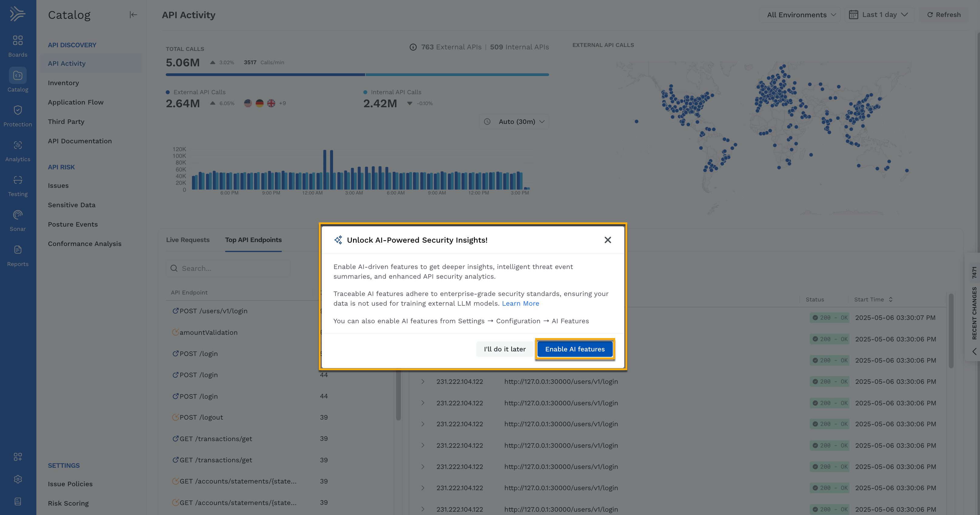Click the United States flag icon
The image size is (980, 515).
[x=248, y=104]
